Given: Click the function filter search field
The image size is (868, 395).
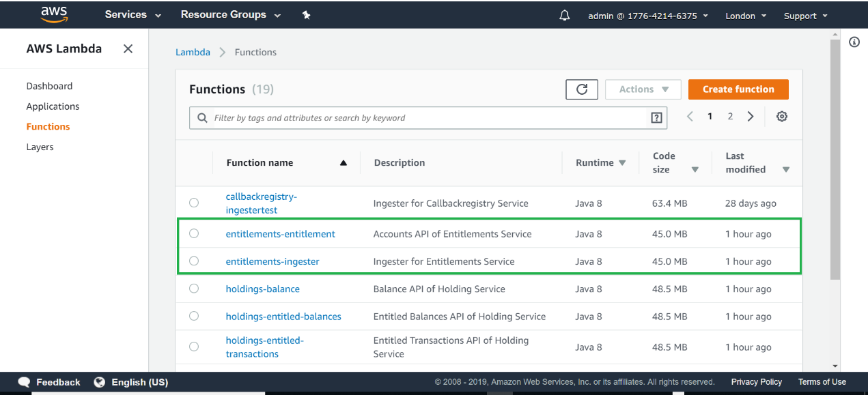Looking at the screenshot, I should pyautogui.click(x=427, y=118).
